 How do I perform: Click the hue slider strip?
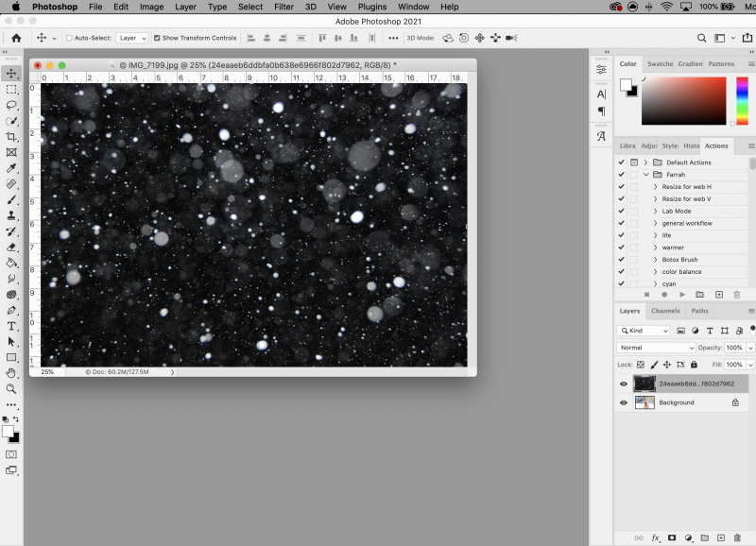[742, 101]
